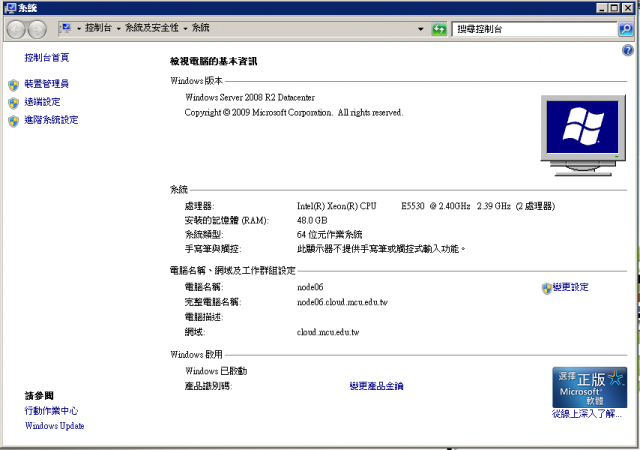Viewport: 640px width, 450px height.
Task: Click the Forward navigation arrow button
Action: (37, 29)
